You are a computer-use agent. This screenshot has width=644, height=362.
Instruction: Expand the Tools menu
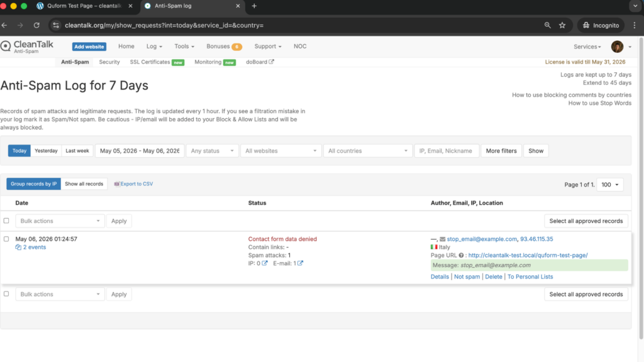point(184,47)
